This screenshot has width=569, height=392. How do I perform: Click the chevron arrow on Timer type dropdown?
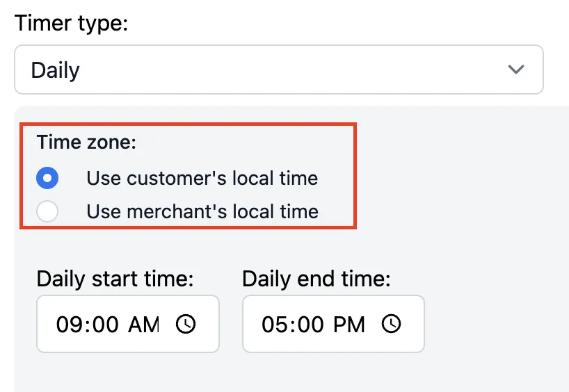click(516, 70)
